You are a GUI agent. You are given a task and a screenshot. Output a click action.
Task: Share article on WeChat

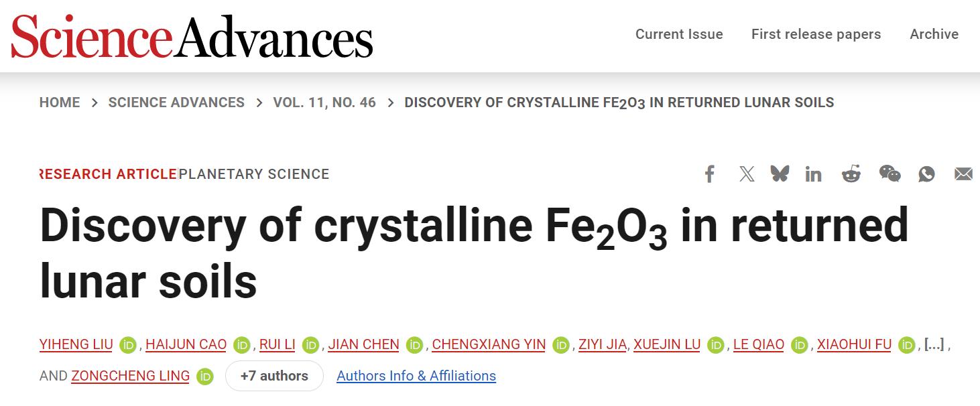[890, 174]
